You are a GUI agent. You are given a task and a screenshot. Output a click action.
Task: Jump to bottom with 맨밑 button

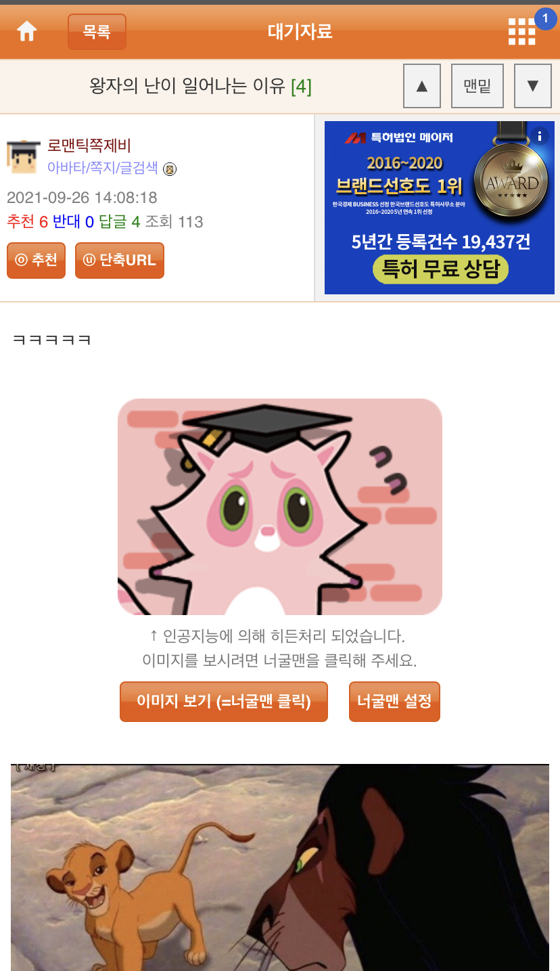coord(477,86)
